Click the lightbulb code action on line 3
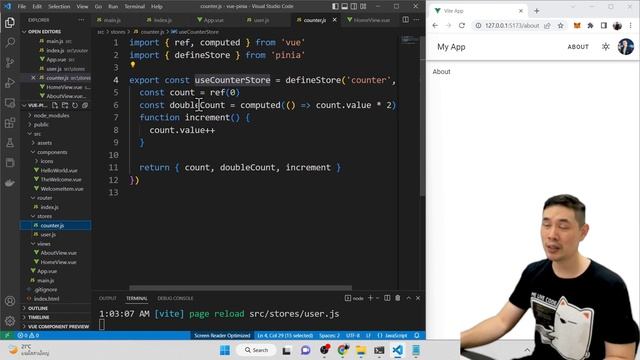The image size is (640, 360). (x=133, y=64)
